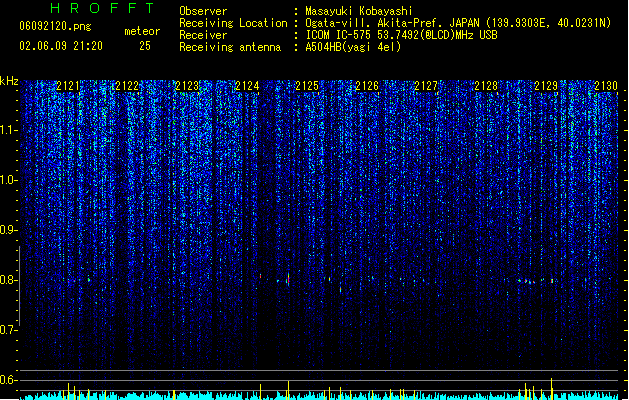
Task: Select the ICOM IC-575 53.7492 MHz receiver text
Action: coord(401,35)
